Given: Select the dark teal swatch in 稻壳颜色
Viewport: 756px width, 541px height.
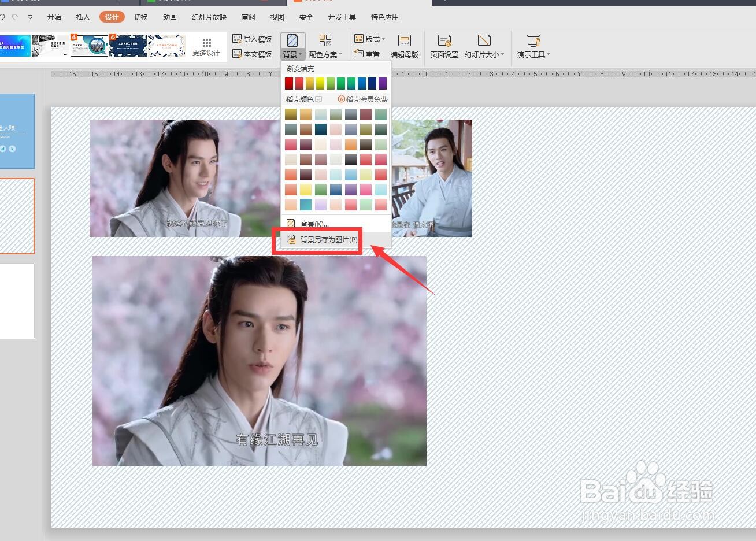Looking at the screenshot, I should point(321,129).
